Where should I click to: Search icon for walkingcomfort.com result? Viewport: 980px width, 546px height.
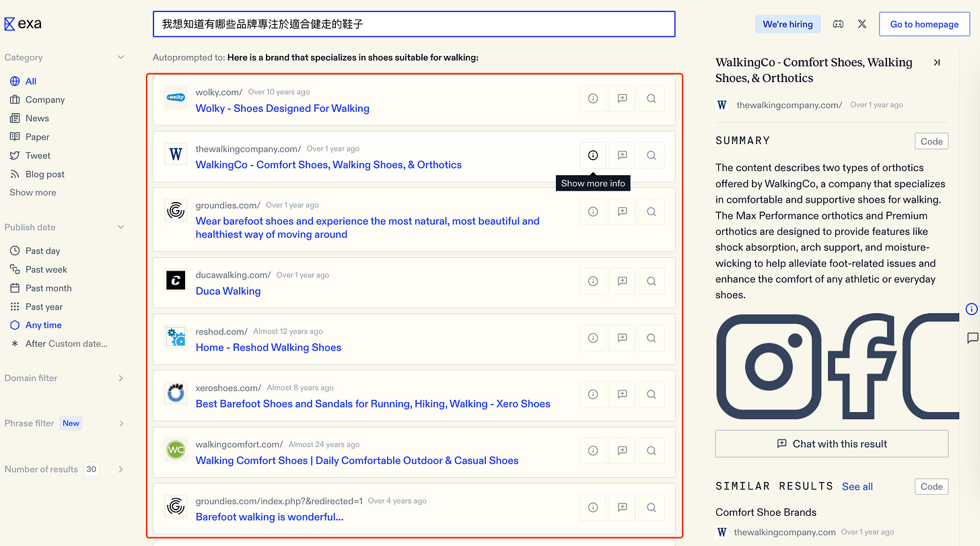click(x=652, y=451)
